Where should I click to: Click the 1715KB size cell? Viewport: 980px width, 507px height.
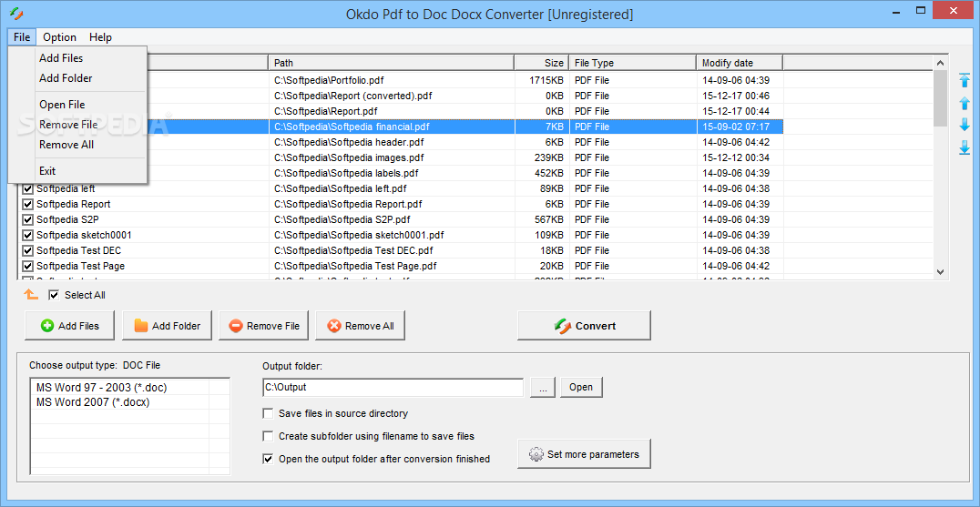click(x=542, y=80)
